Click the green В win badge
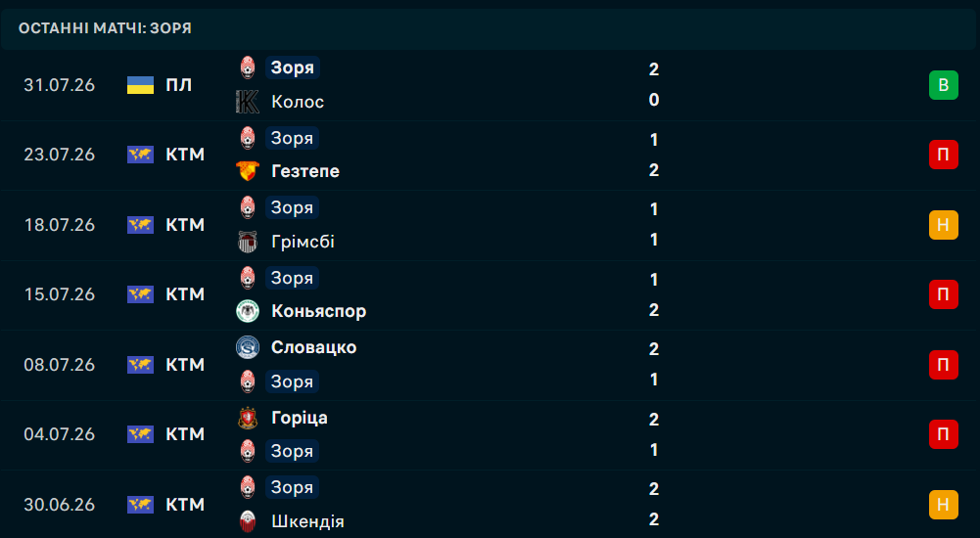Viewport: 980px width, 538px height. coord(944,85)
